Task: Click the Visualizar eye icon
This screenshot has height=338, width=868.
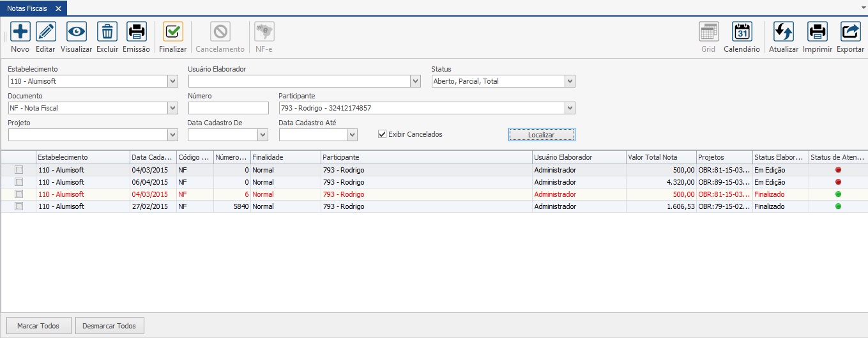Action: pyautogui.click(x=77, y=31)
